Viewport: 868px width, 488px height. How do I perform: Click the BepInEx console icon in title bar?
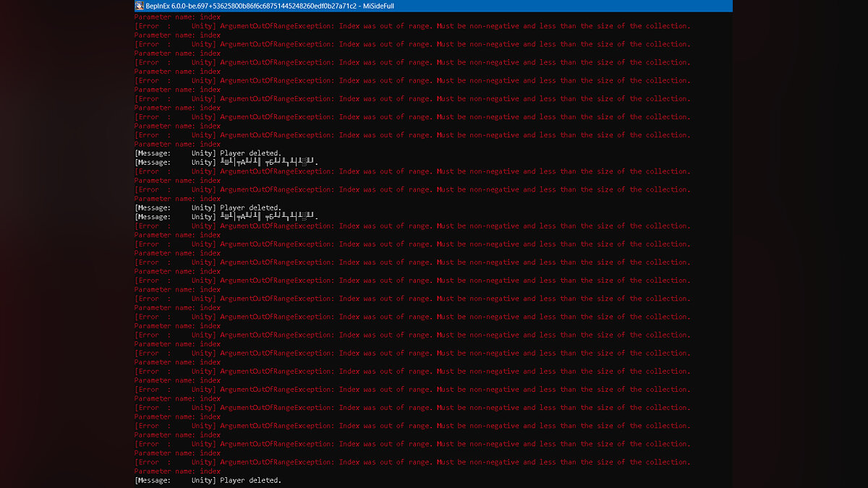point(139,6)
